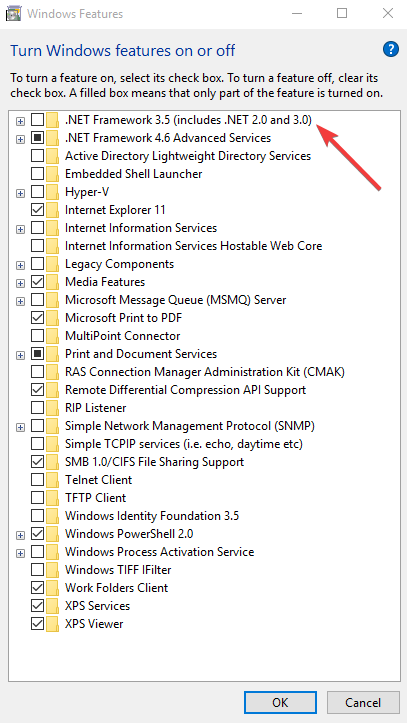Tick the Telnet Client checkbox
The height and width of the screenshot is (723, 407).
(37, 480)
